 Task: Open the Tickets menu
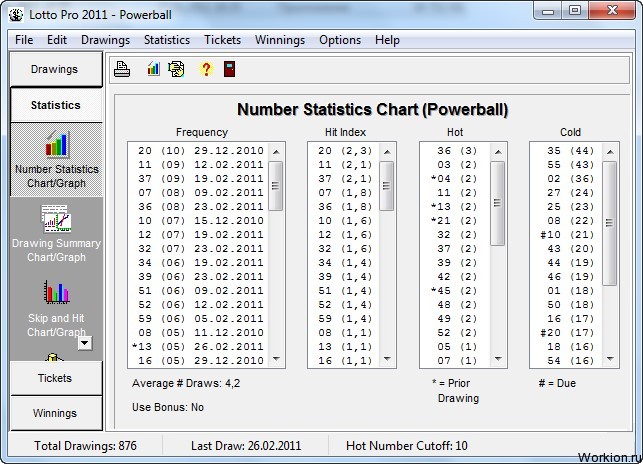pos(223,40)
